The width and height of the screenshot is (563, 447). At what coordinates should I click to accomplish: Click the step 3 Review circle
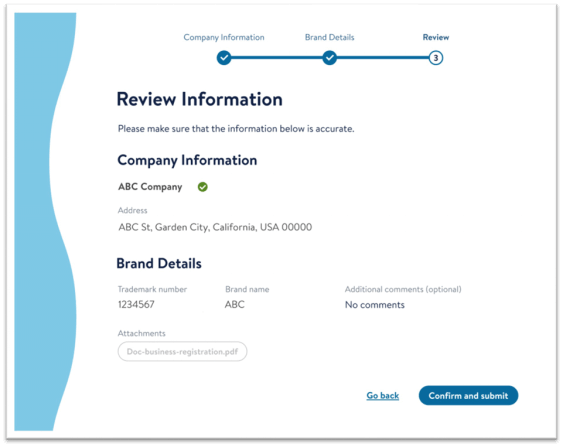(x=436, y=58)
